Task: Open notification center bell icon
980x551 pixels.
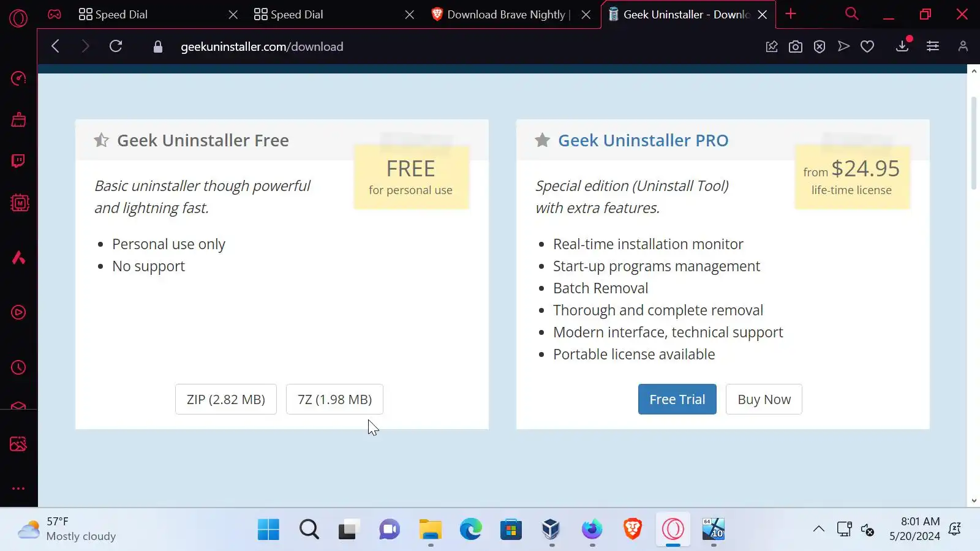Action: 955,529
